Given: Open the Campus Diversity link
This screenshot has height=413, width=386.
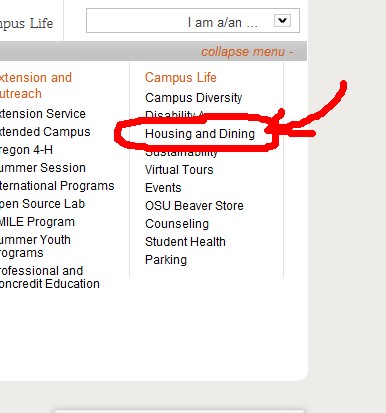Looking at the screenshot, I should click(x=194, y=98).
